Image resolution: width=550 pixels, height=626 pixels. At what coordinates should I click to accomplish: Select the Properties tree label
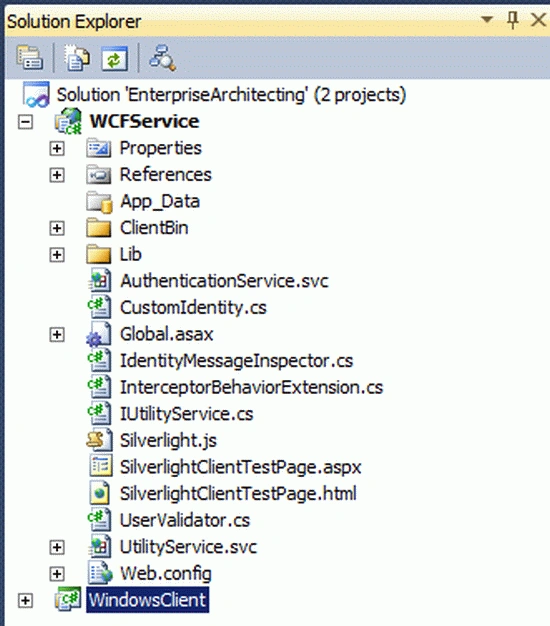(x=161, y=149)
